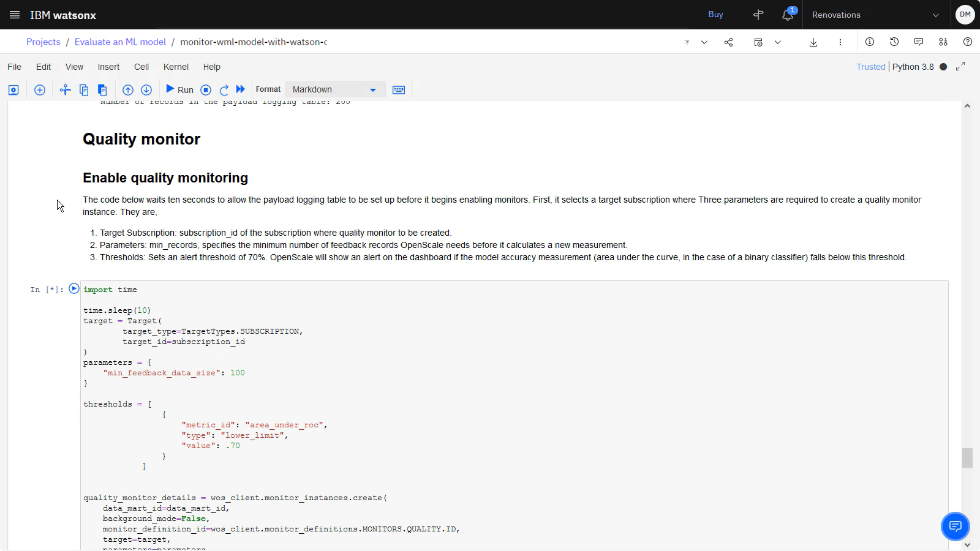Image resolution: width=980 pixels, height=551 pixels.
Task: Open the comments panel icon
Action: coord(919,42)
